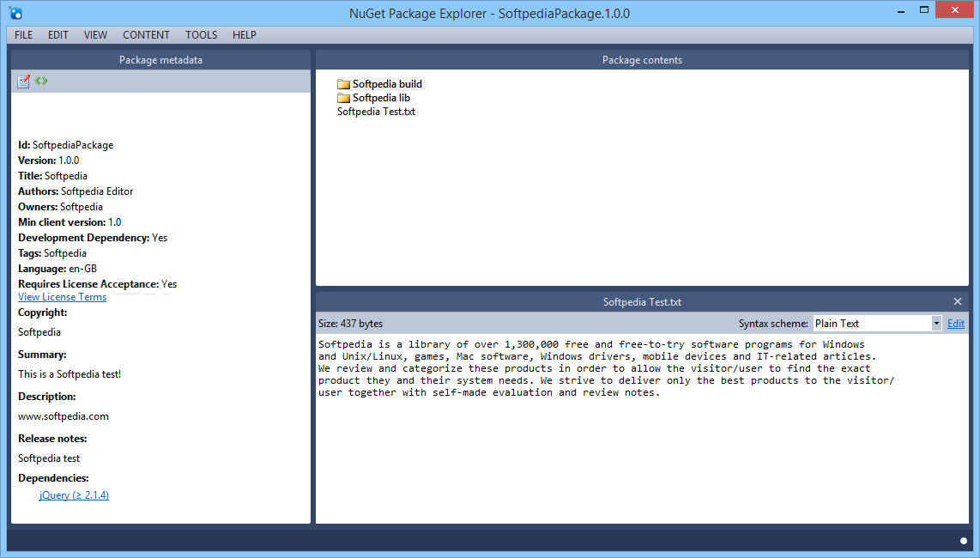980x558 pixels.
Task: Click the Language: en-GB text
Action: [x=57, y=269]
